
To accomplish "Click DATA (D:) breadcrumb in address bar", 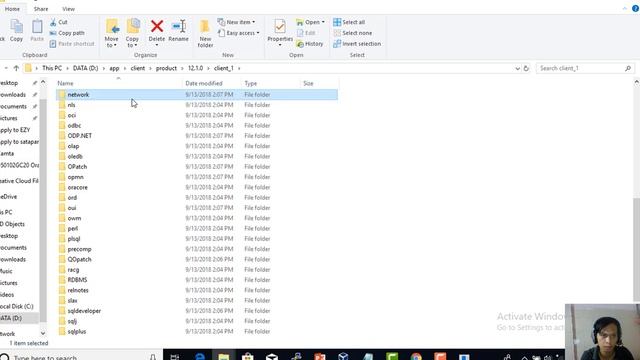I will coord(85,68).
